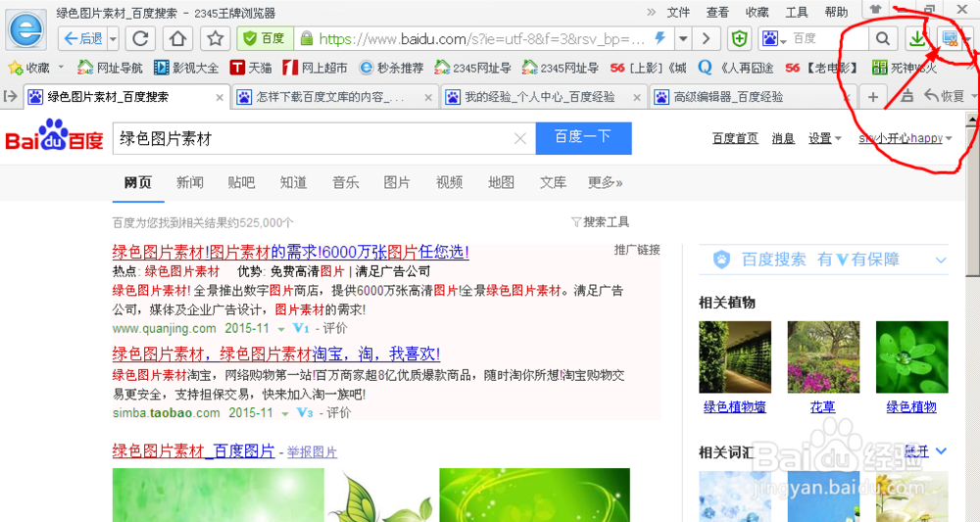Open the 设置 dropdown on Baidu page
This screenshot has width=980, height=522.
[x=825, y=139]
